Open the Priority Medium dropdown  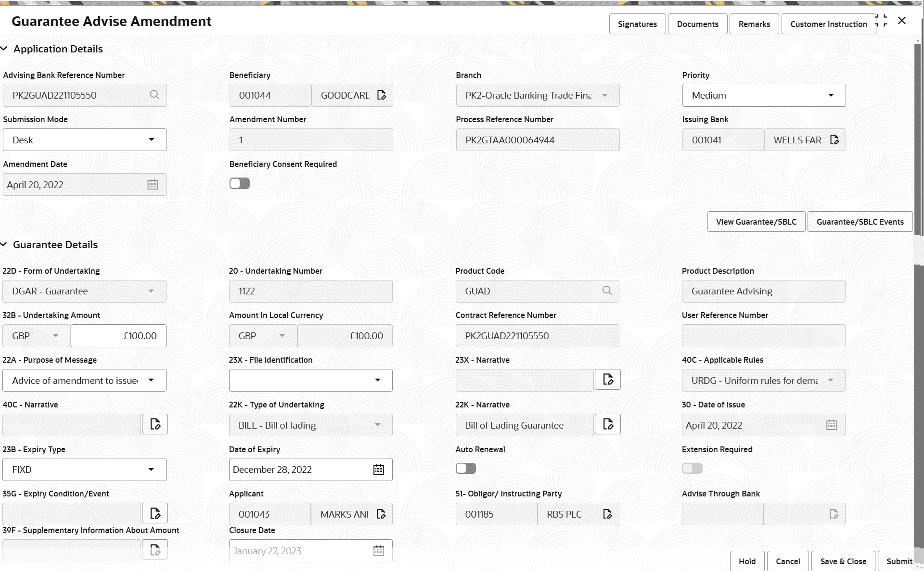tap(764, 95)
